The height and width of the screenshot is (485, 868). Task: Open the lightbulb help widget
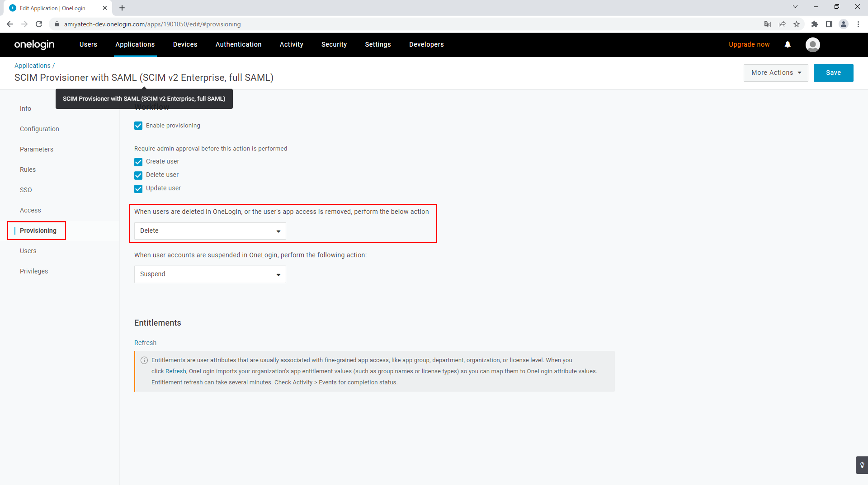point(862,465)
